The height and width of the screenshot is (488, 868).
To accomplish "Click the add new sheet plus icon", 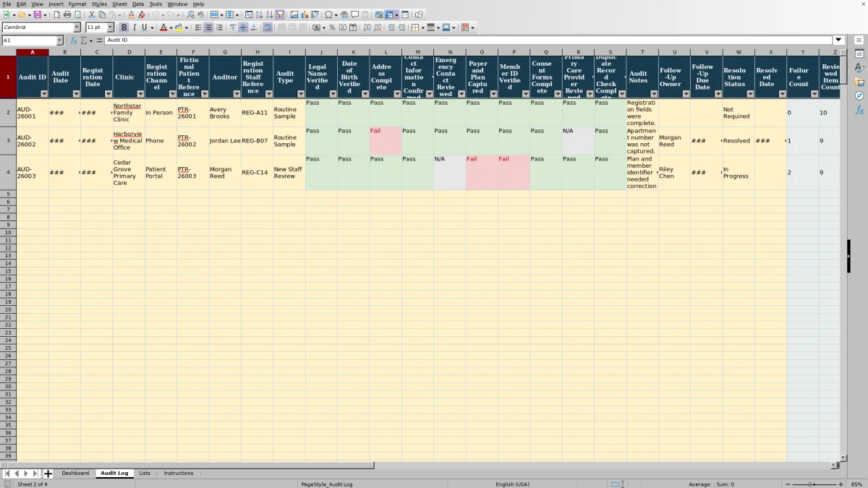I will click(48, 474).
